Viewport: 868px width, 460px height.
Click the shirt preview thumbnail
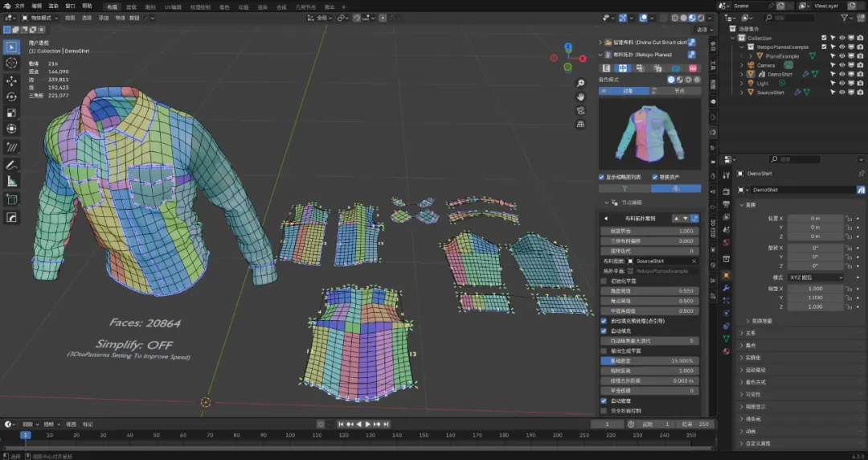649,133
